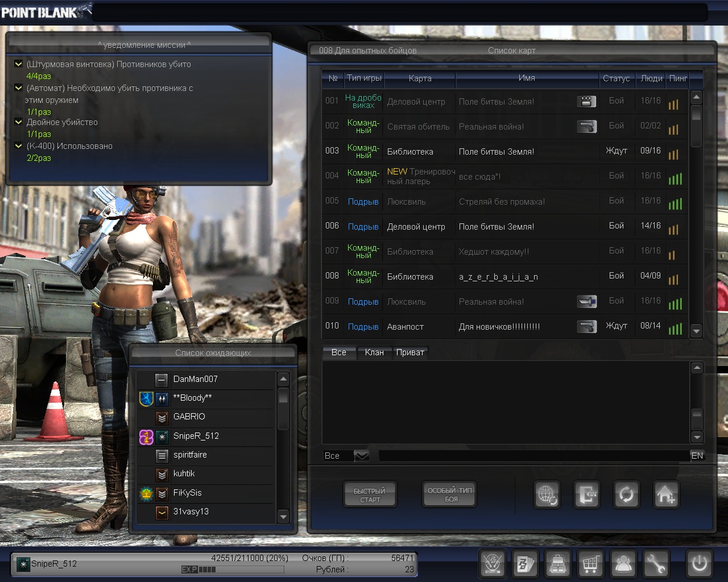Toggle the assault rifle kills mission checkbox
This screenshot has width=728, height=582.
(x=19, y=64)
